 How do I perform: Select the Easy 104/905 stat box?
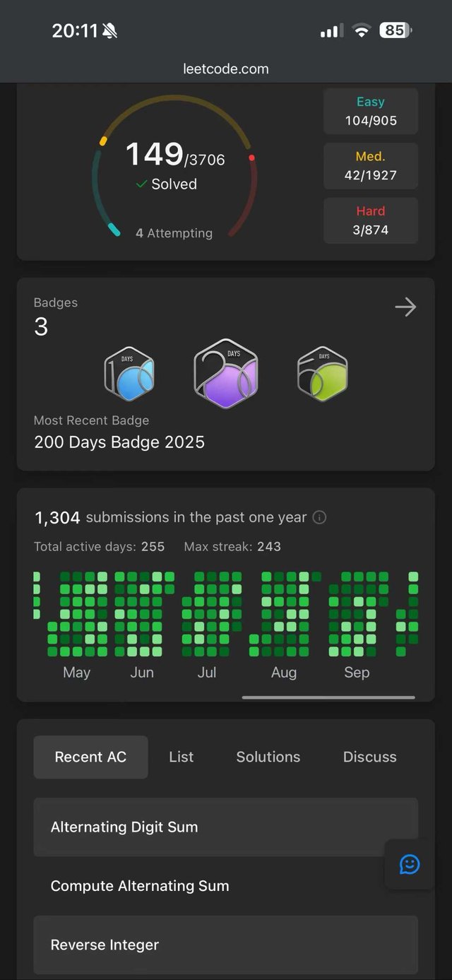point(371,112)
